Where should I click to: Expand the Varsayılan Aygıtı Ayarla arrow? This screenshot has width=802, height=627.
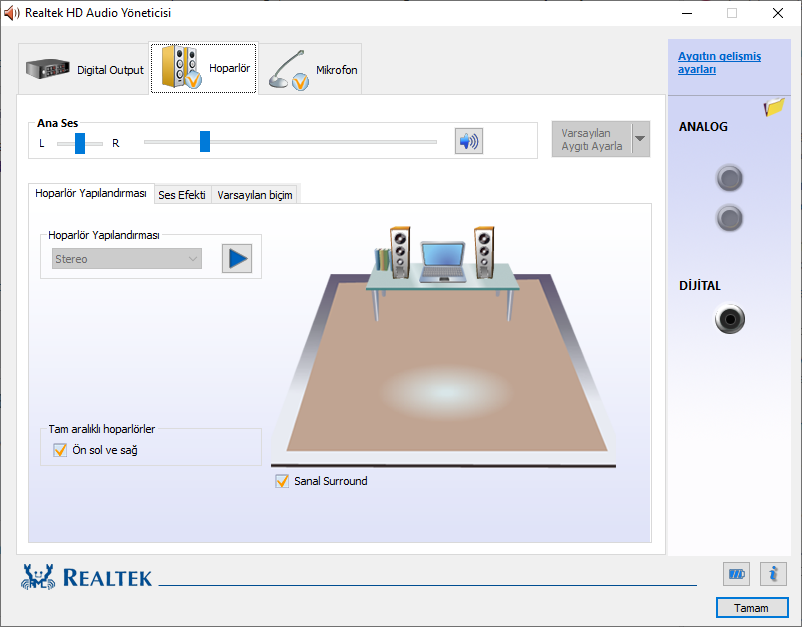pos(640,139)
